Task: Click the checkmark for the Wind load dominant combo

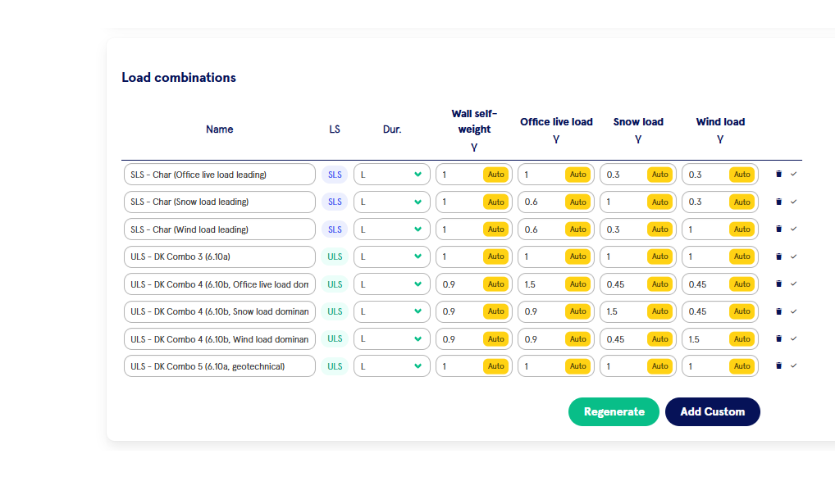Action: (x=792, y=338)
